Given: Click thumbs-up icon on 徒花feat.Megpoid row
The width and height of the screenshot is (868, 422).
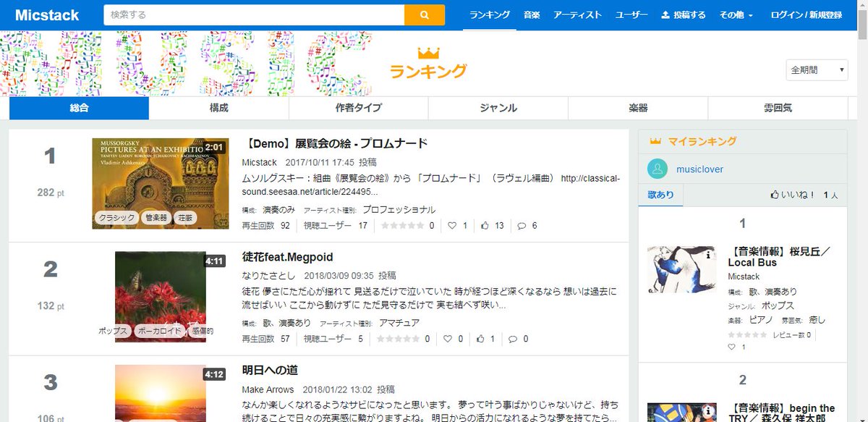Looking at the screenshot, I should click(480, 339).
